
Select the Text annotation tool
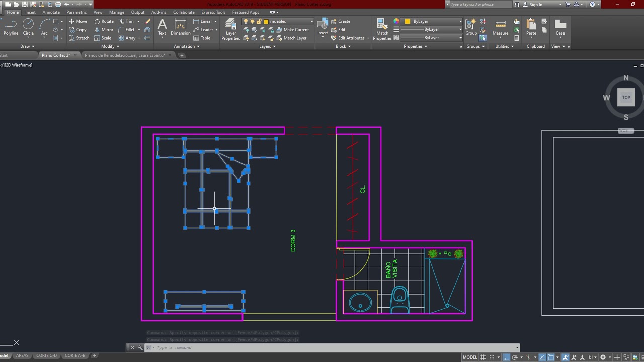[x=162, y=27]
